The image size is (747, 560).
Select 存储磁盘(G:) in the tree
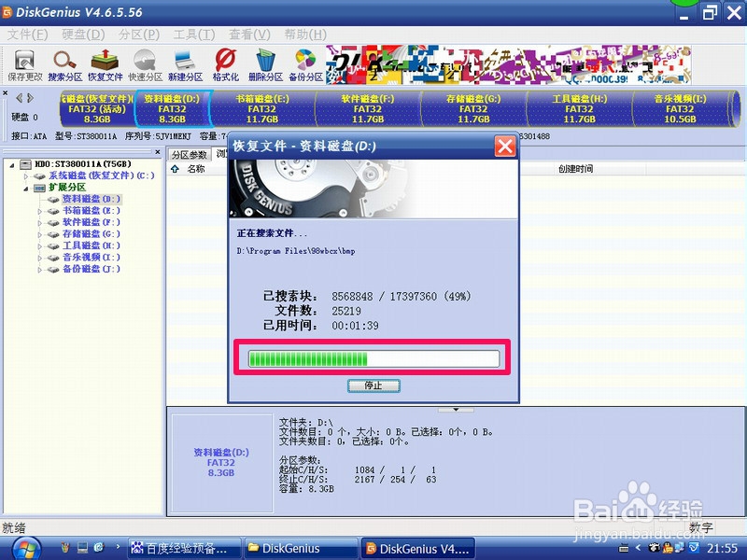pyautogui.click(x=91, y=234)
